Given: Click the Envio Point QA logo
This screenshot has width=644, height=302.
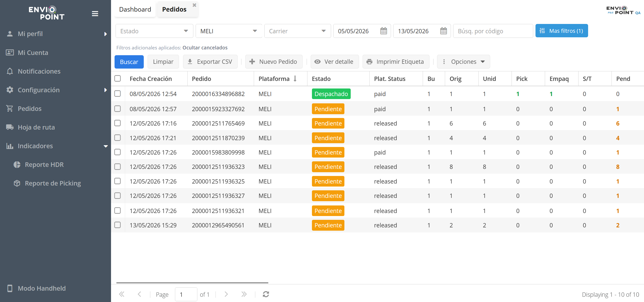Looking at the screenshot, I should click(623, 10).
